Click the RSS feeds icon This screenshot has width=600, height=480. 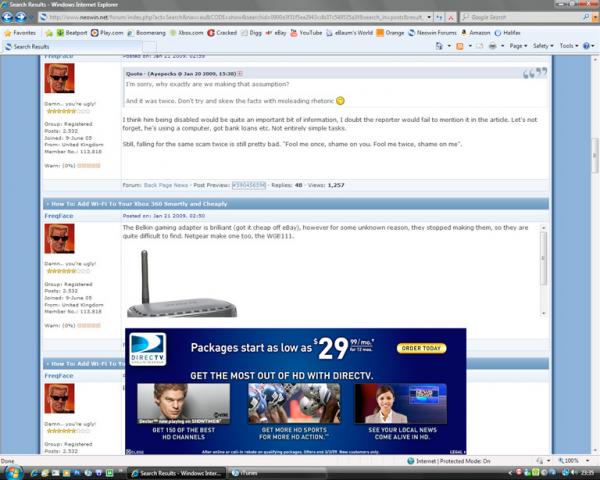pyautogui.click(x=460, y=46)
